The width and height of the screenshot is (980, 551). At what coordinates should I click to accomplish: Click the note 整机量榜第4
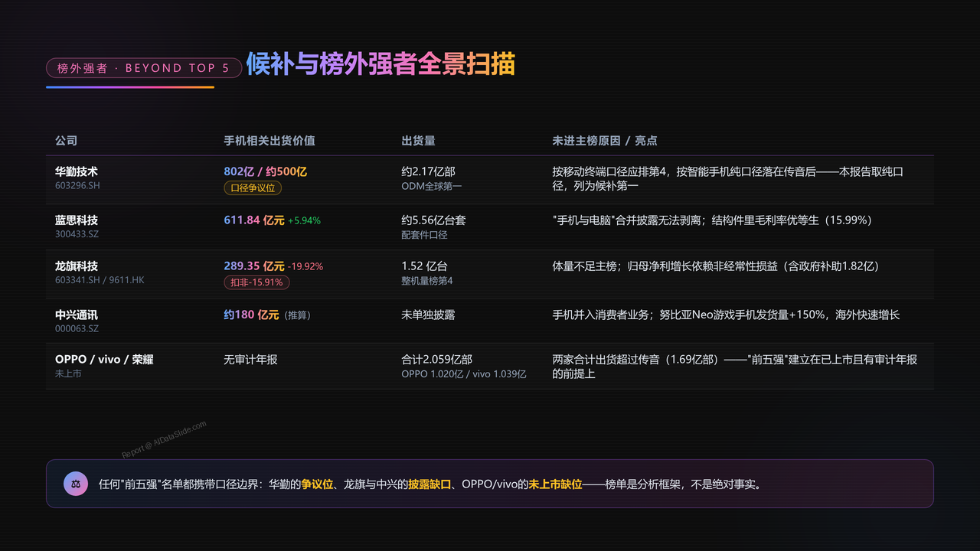point(427,281)
